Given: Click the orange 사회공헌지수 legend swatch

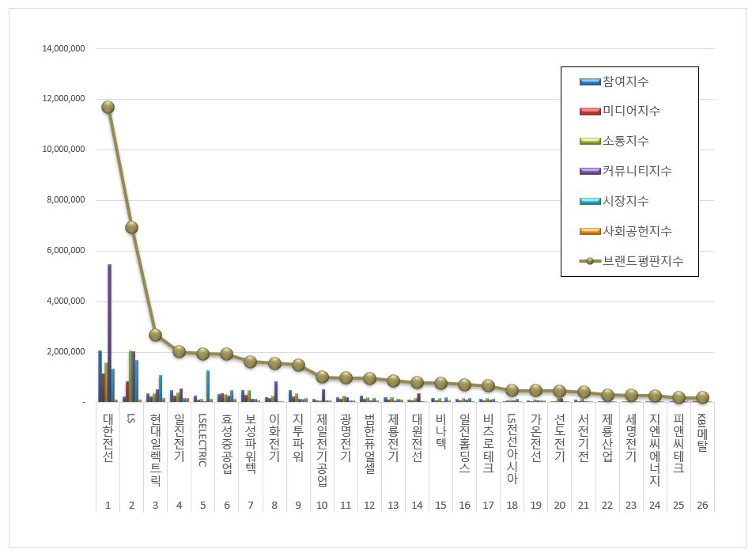Looking at the screenshot, I should (590, 232).
